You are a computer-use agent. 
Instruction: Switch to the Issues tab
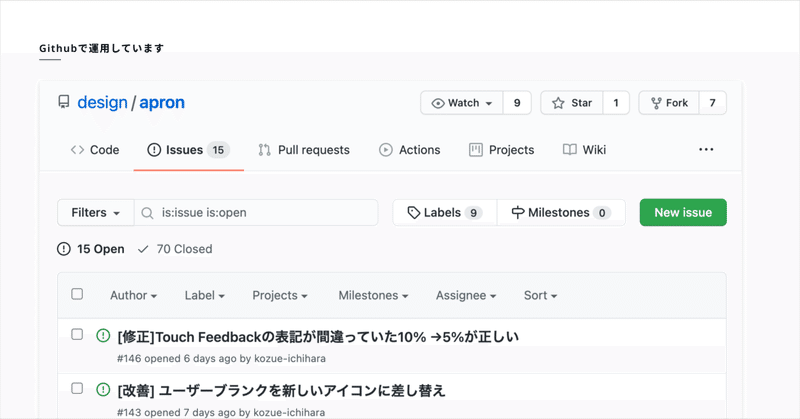point(188,150)
